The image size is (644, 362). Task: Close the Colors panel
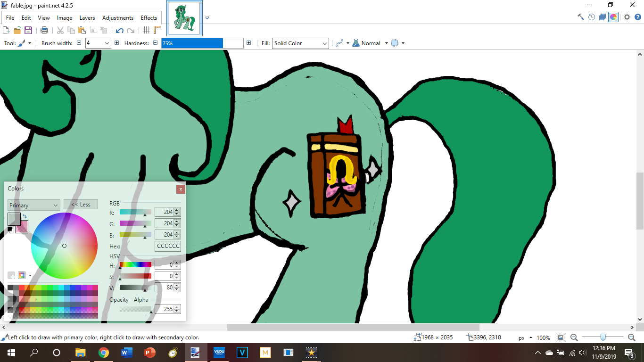pyautogui.click(x=181, y=189)
